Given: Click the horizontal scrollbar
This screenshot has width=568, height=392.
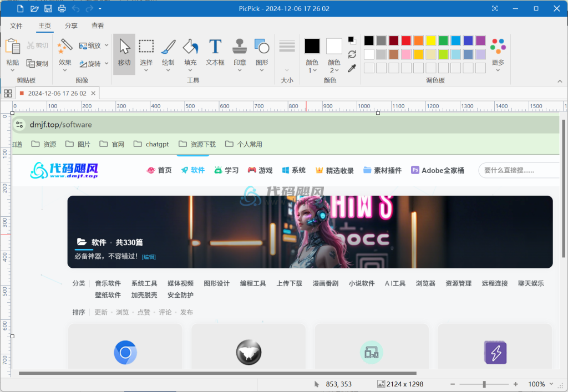Looking at the screenshot, I should (217, 373).
